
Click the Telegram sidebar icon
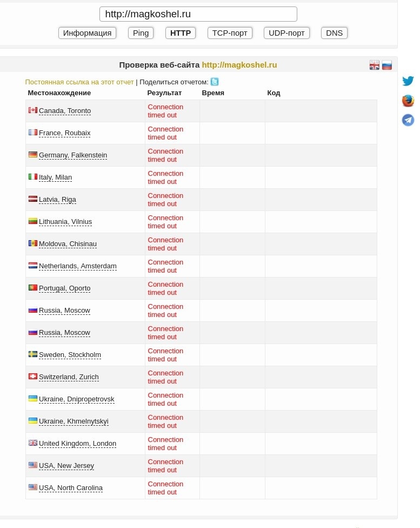point(408,120)
